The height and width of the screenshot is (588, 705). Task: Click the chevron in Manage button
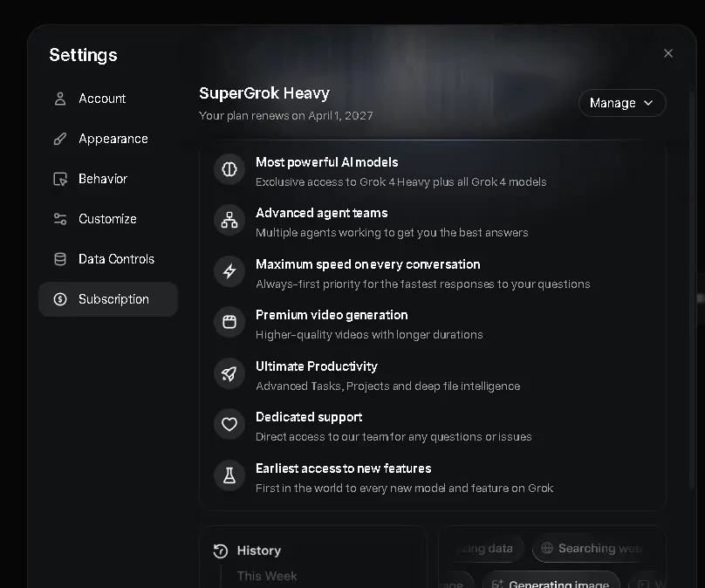(648, 103)
